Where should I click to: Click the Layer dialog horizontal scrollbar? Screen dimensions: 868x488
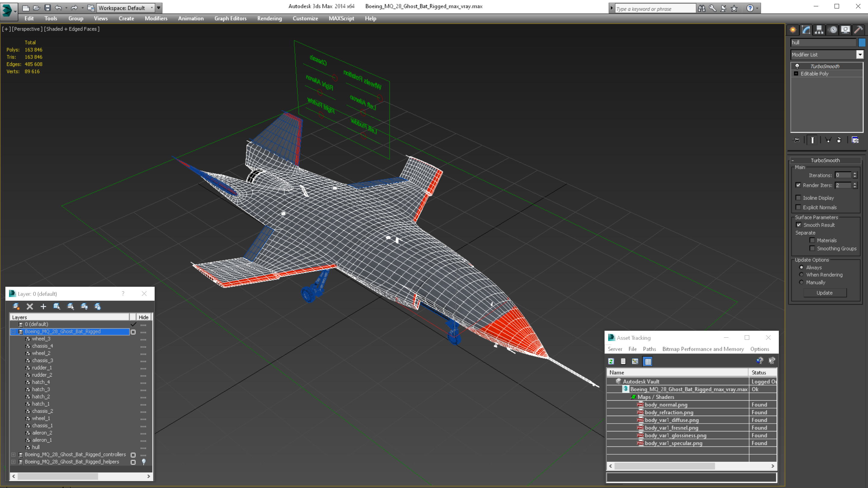click(81, 476)
